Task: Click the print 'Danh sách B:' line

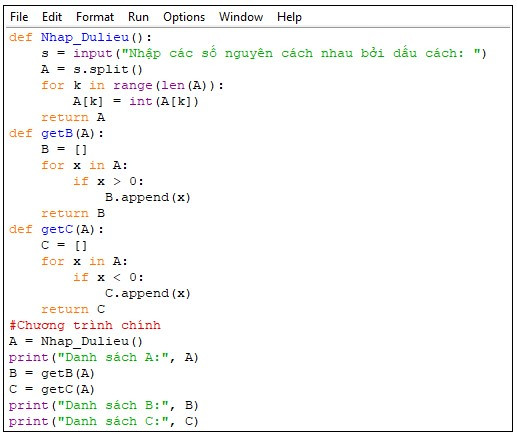Action: point(104,405)
